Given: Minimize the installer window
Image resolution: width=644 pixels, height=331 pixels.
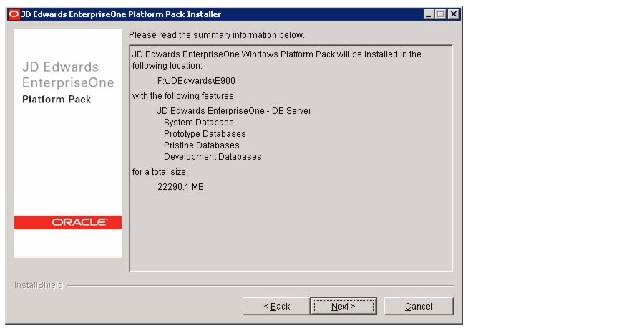Looking at the screenshot, I should [x=429, y=14].
